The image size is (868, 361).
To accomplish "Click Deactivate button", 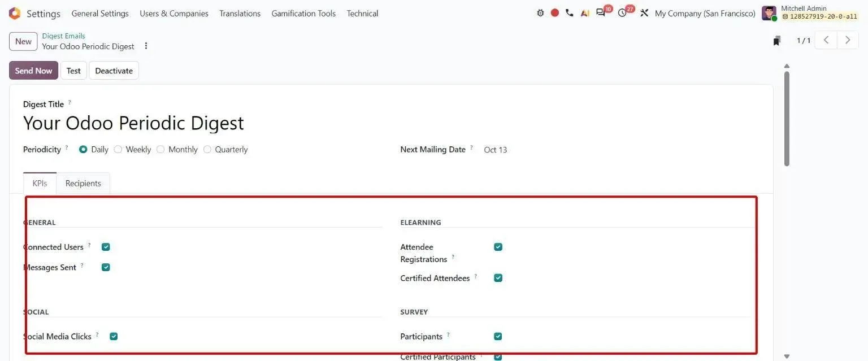I will tap(114, 71).
